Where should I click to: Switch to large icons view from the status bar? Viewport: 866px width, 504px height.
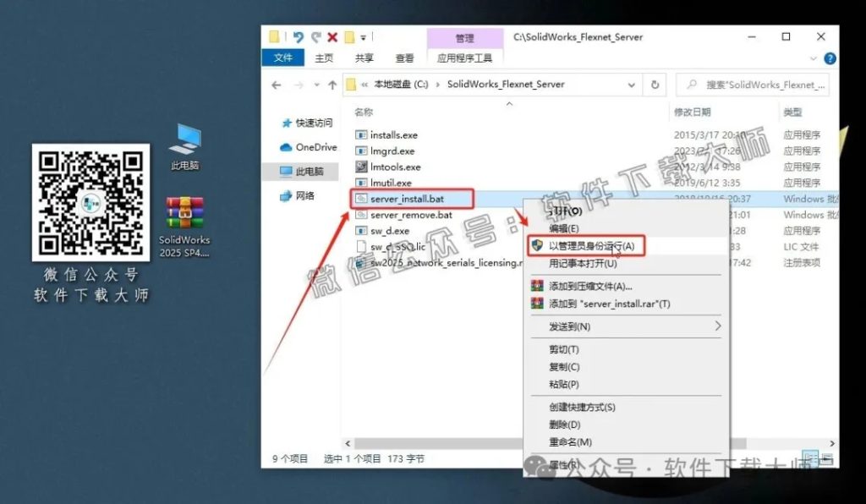[827, 462]
